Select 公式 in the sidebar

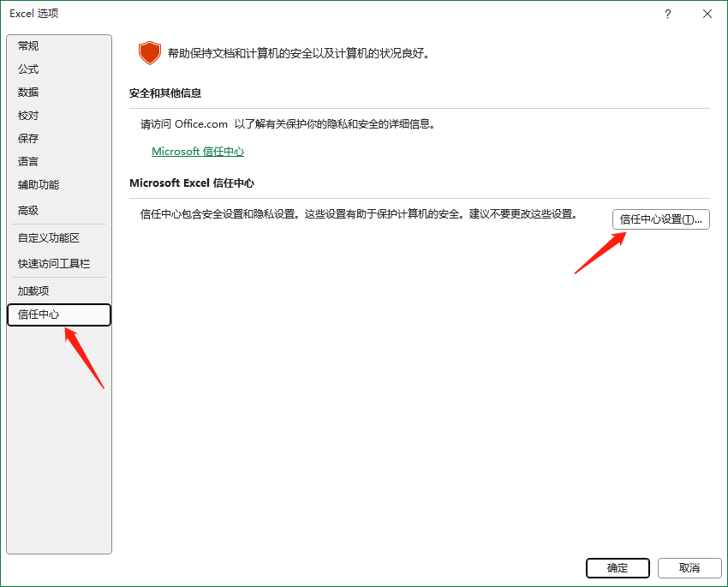[x=27, y=69]
